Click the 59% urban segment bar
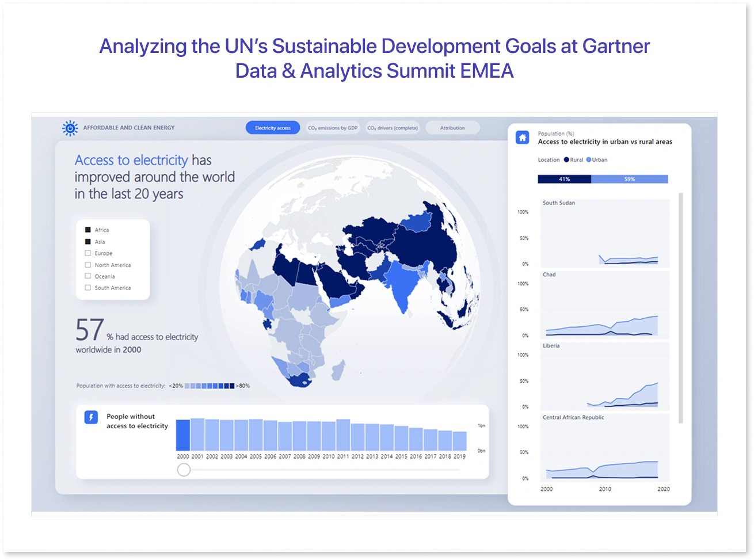 coord(630,179)
